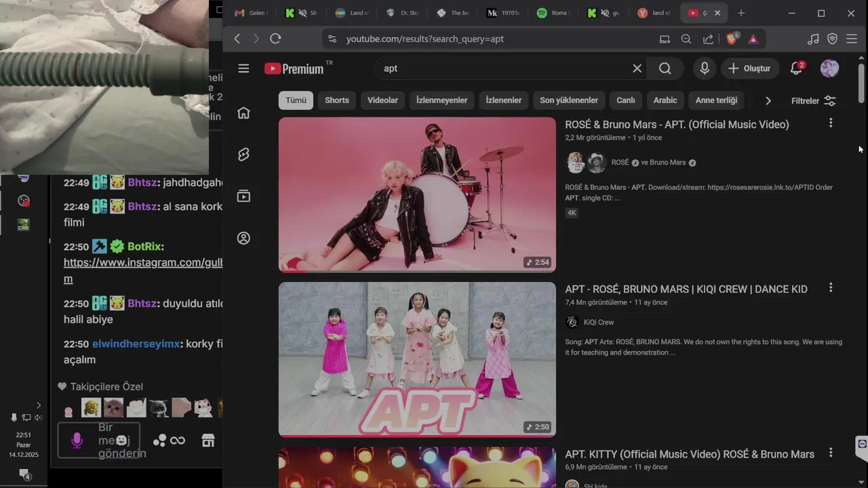Show more filter chips with right chevron

tap(768, 100)
